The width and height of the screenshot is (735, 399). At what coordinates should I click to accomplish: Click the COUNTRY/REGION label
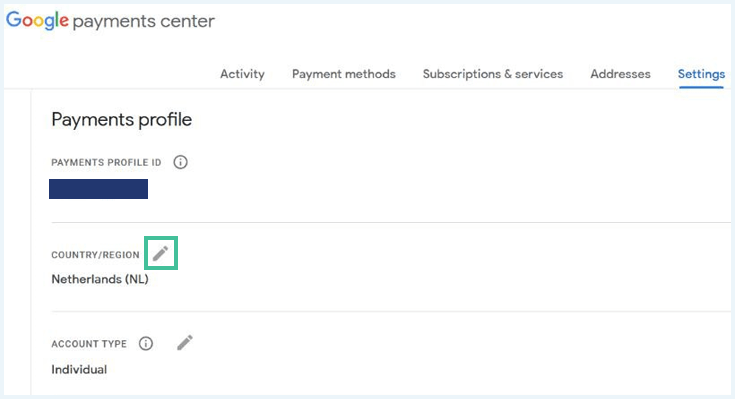point(96,255)
